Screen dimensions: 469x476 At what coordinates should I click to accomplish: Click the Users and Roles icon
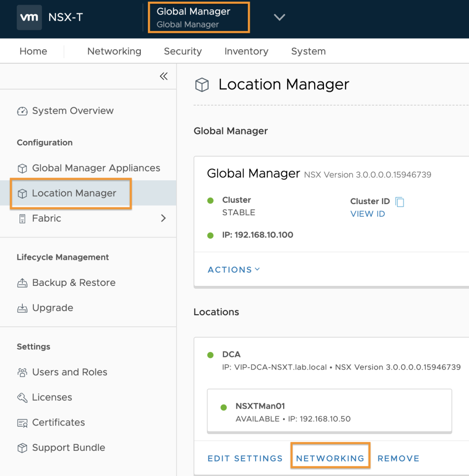point(22,372)
